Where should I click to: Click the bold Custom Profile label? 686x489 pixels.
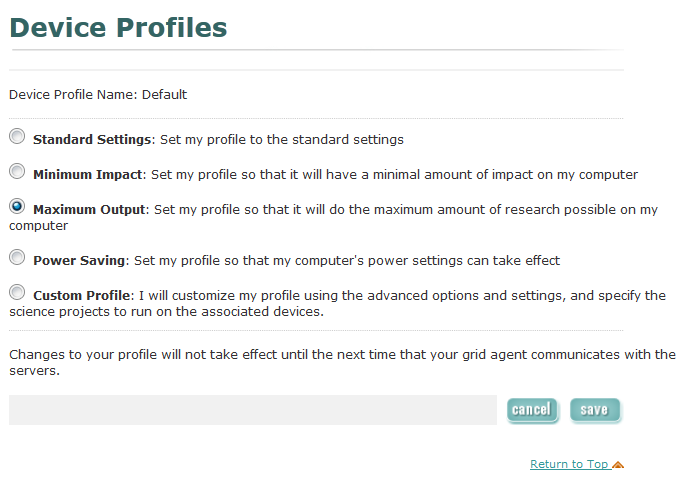[x=82, y=296]
